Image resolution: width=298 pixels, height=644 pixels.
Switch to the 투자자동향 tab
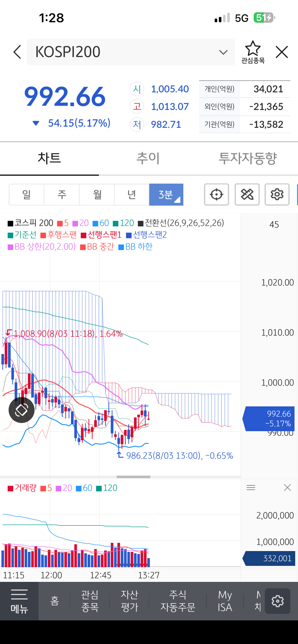pyautogui.click(x=248, y=158)
